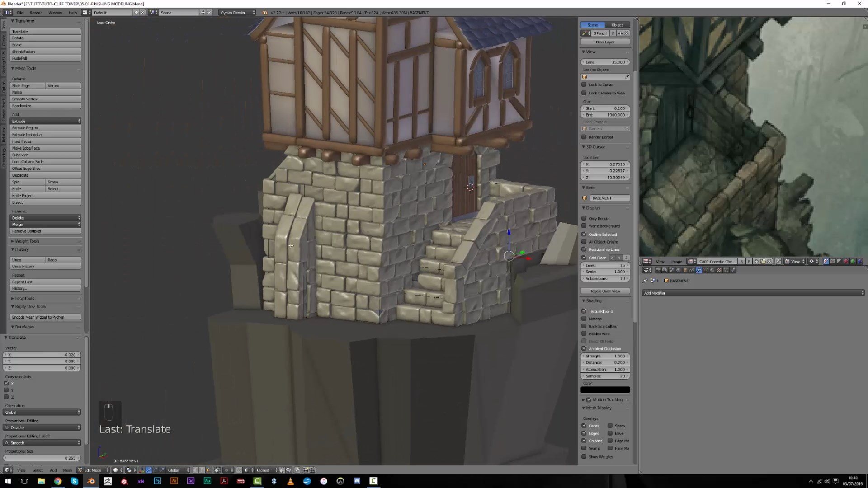
Task: Expand the Weight Tools panel
Action: coord(27,241)
